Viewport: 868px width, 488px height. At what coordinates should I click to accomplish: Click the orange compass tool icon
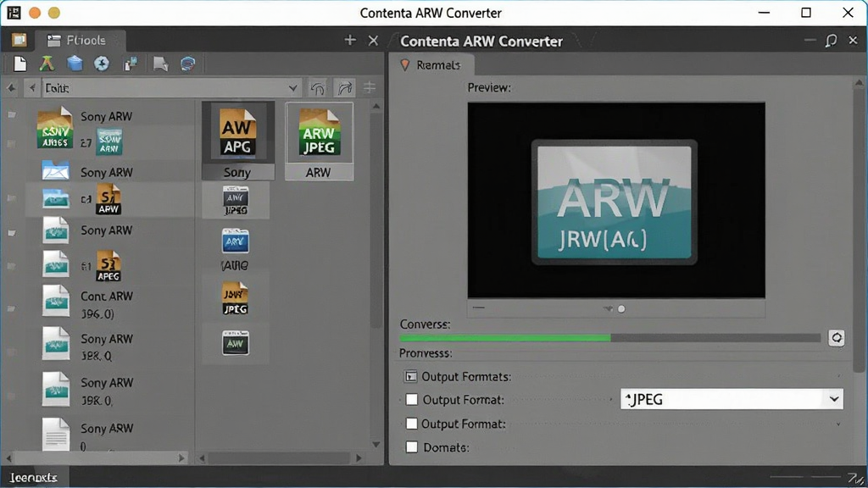[47, 64]
